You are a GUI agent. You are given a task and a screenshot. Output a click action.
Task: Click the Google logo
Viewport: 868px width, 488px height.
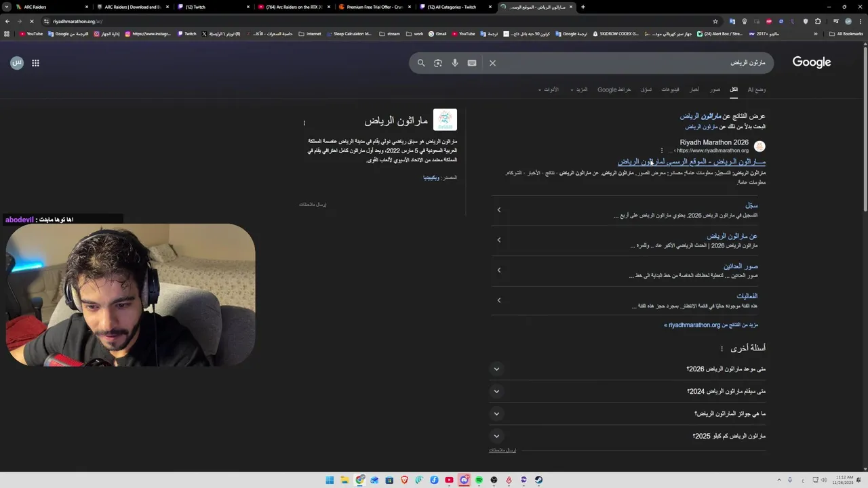pos(812,62)
